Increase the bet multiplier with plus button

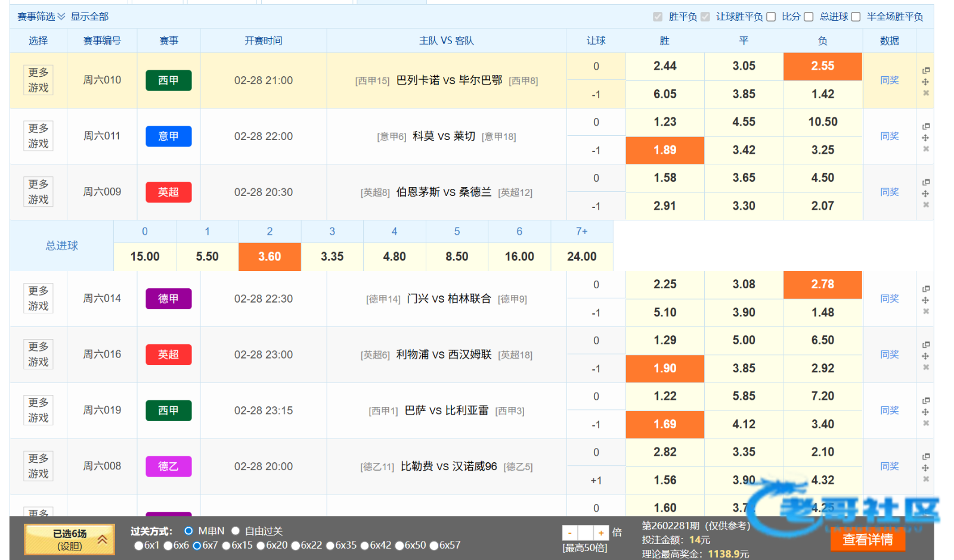tap(601, 533)
